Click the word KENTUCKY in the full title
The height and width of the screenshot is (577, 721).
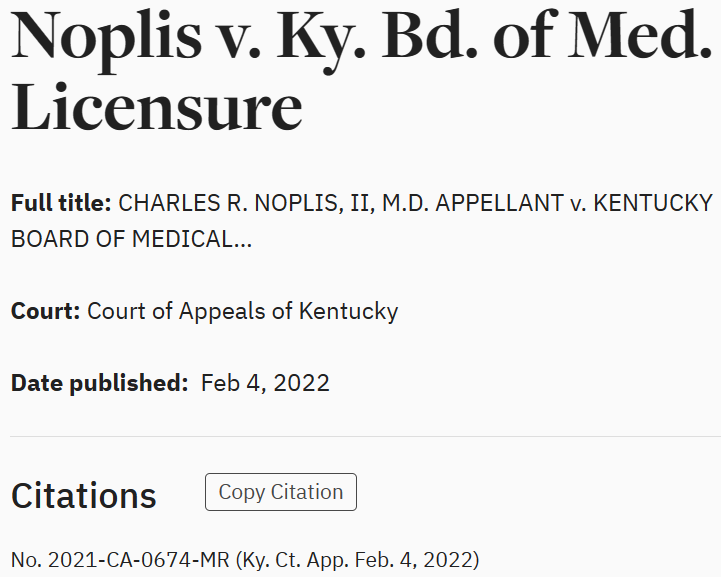[x=653, y=203]
